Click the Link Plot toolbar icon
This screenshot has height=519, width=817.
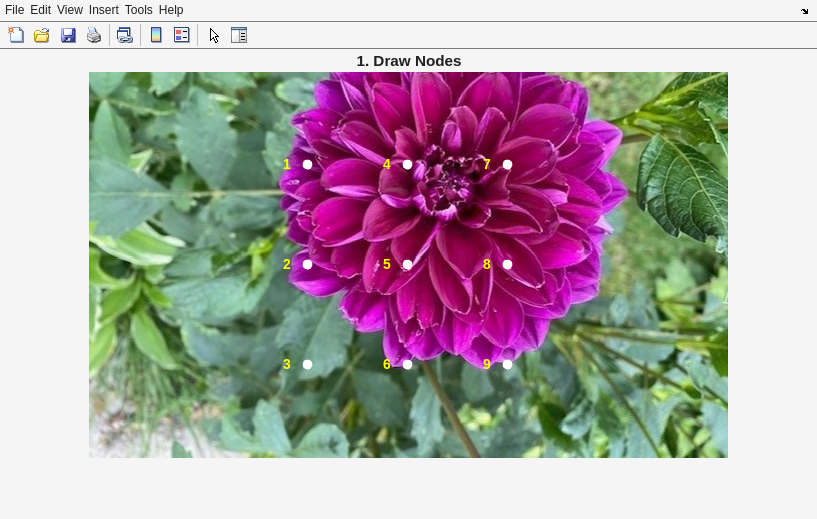click(124, 35)
